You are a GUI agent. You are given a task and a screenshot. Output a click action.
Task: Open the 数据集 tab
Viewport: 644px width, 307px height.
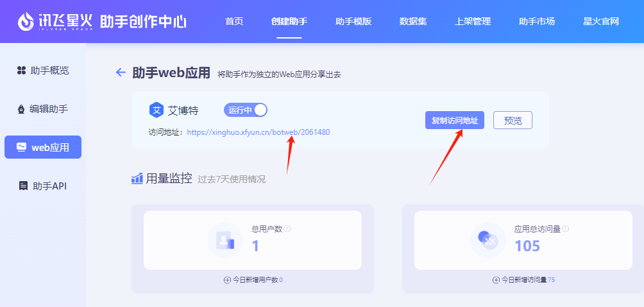(413, 21)
